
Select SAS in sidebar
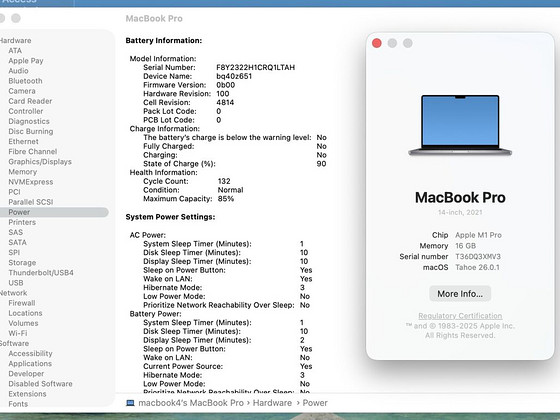tap(15, 232)
